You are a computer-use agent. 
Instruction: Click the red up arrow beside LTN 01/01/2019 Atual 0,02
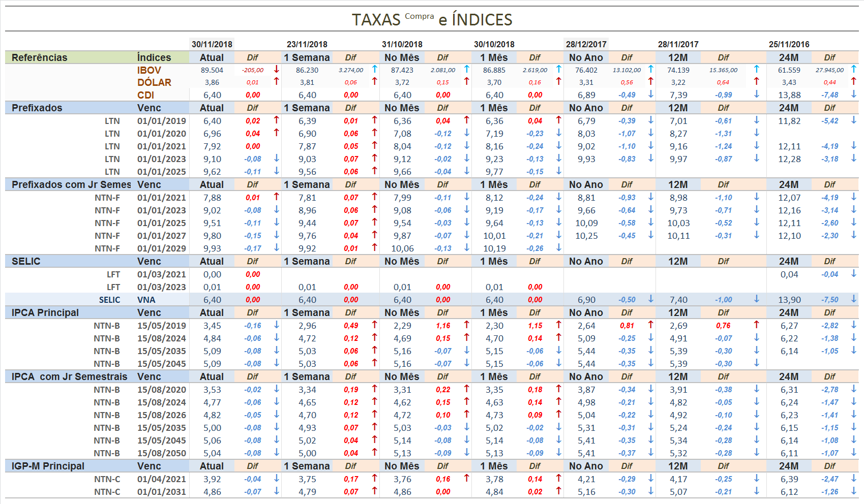277,120
